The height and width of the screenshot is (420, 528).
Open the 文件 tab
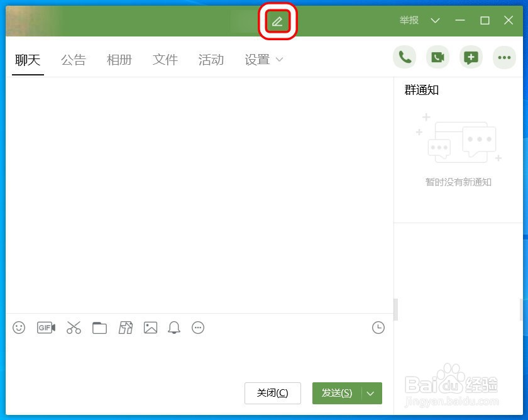165,60
